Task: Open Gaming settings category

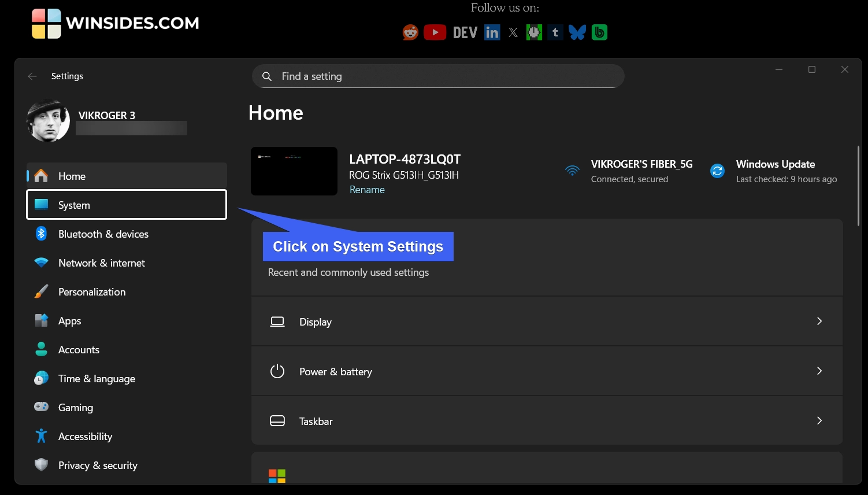Action: pos(127,408)
